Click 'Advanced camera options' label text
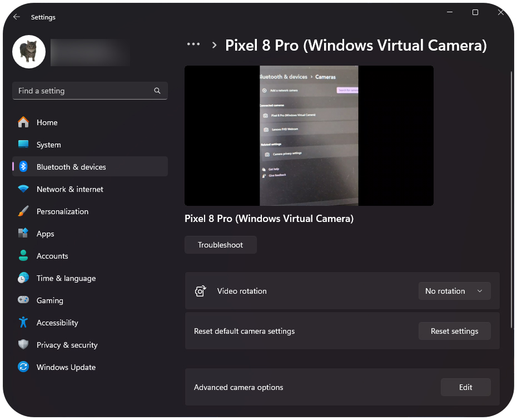This screenshot has height=420, width=517. coord(238,387)
